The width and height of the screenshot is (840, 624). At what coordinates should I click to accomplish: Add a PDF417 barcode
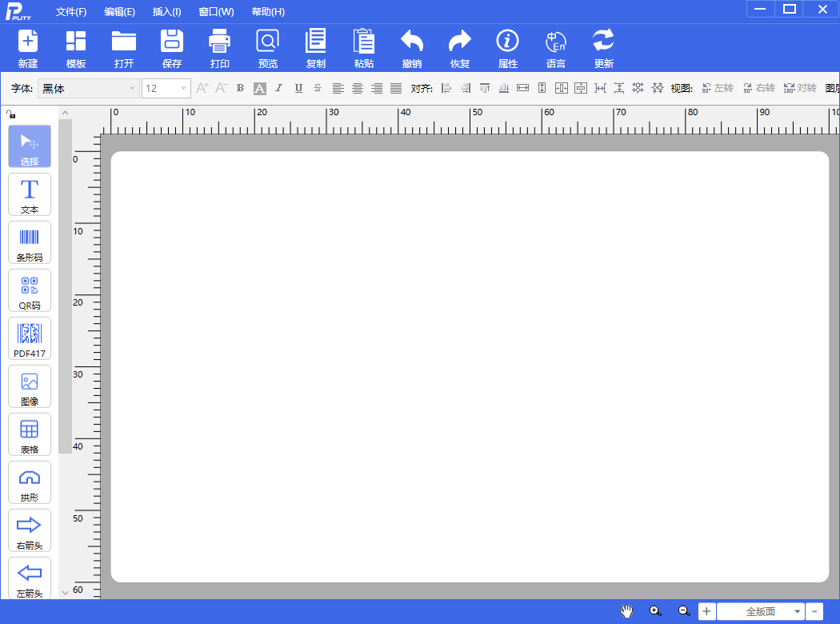tap(30, 338)
